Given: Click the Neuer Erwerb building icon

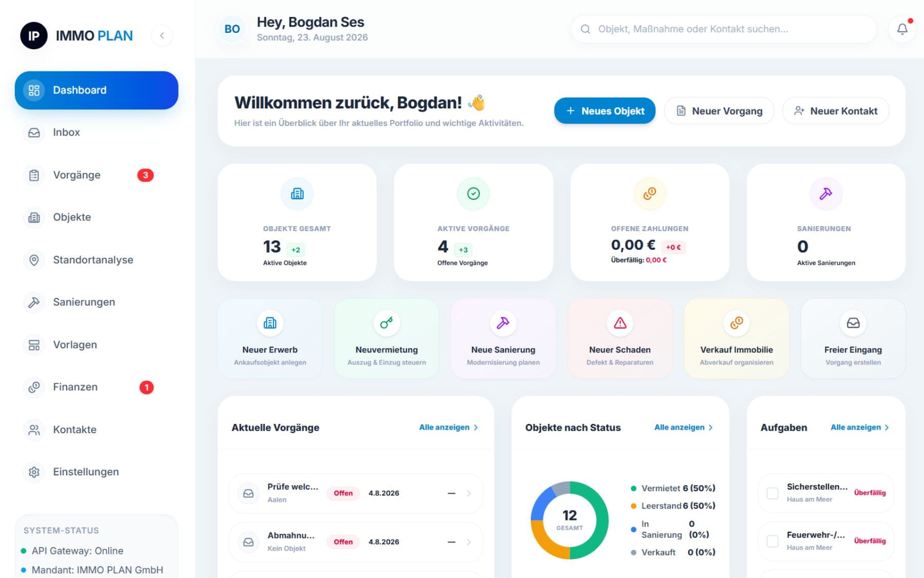Looking at the screenshot, I should pos(270,323).
